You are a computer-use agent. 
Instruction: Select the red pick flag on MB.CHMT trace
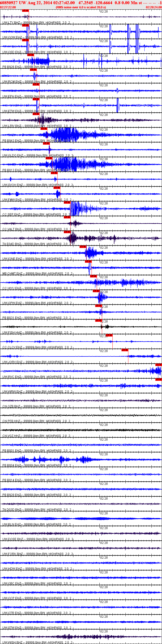(88, 261)
